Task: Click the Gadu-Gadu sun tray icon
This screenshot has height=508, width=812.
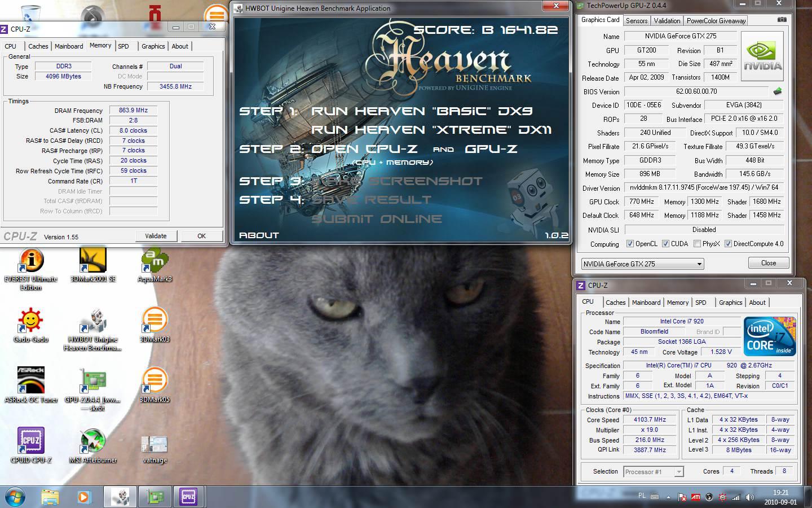Action: [723, 497]
